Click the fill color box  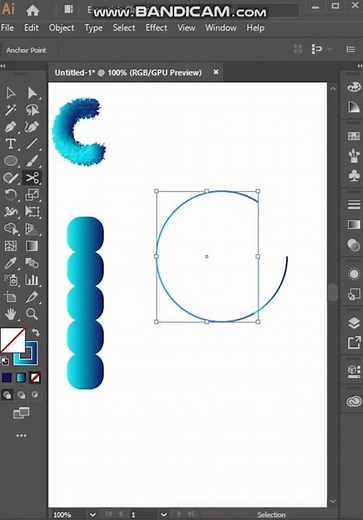click(12, 340)
